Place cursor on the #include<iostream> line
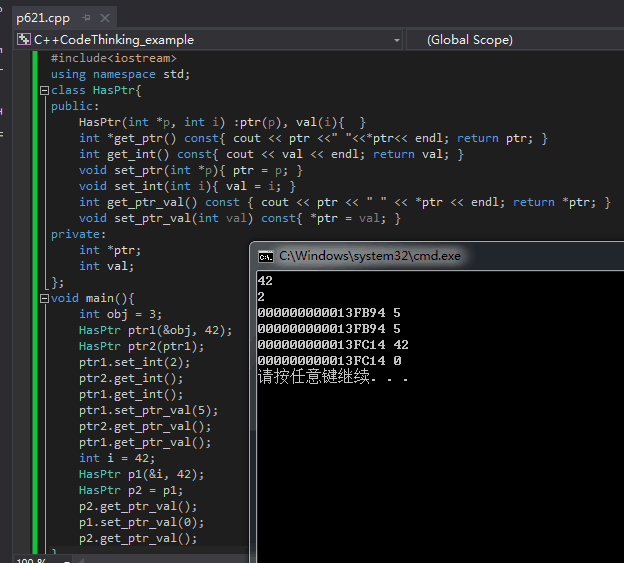 click(x=114, y=59)
